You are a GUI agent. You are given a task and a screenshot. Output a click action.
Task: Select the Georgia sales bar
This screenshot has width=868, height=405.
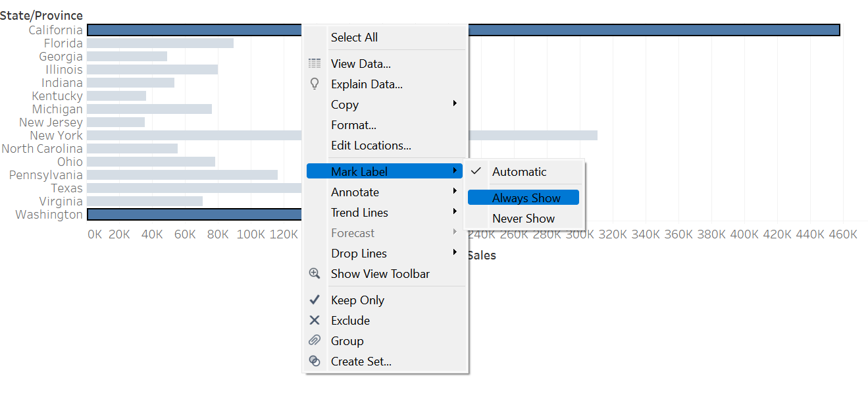tap(127, 56)
